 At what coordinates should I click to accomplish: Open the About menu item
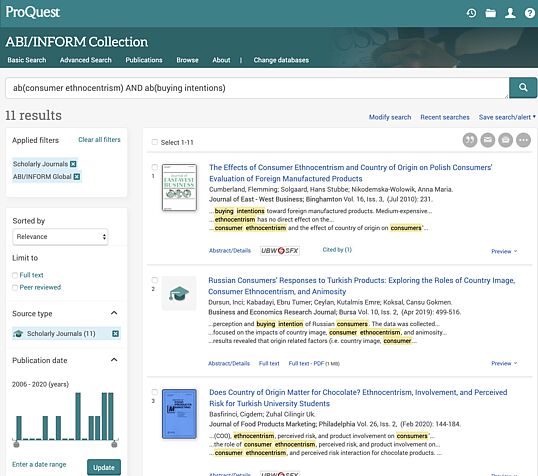221,60
